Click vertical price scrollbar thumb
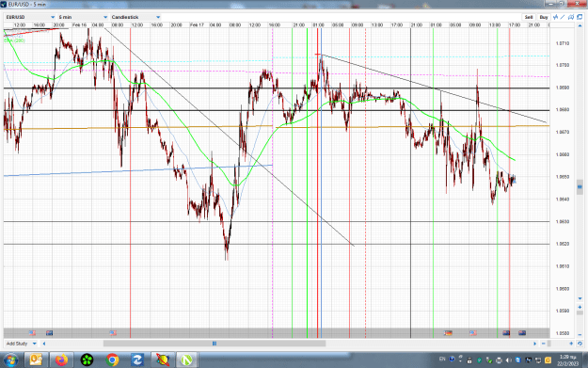The image size is (588, 368). (580, 186)
